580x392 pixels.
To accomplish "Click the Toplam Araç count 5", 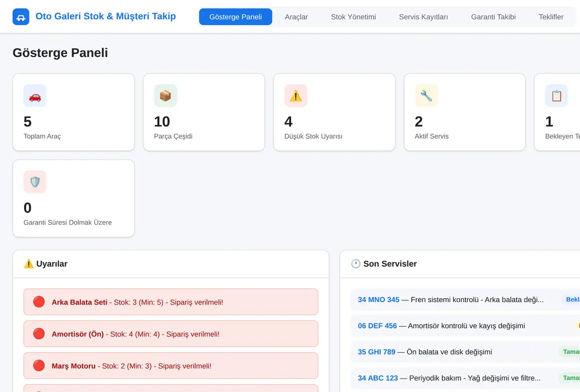I will [28, 121].
